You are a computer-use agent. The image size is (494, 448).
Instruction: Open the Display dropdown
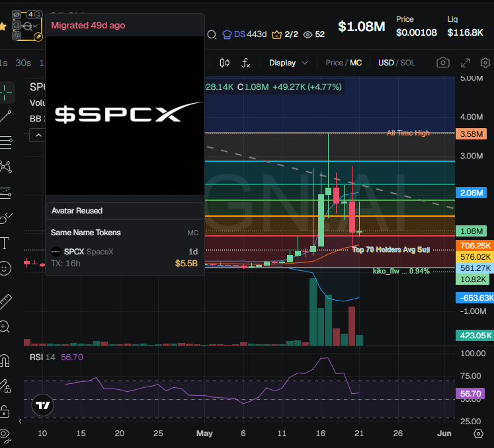[x=288, y=63]
